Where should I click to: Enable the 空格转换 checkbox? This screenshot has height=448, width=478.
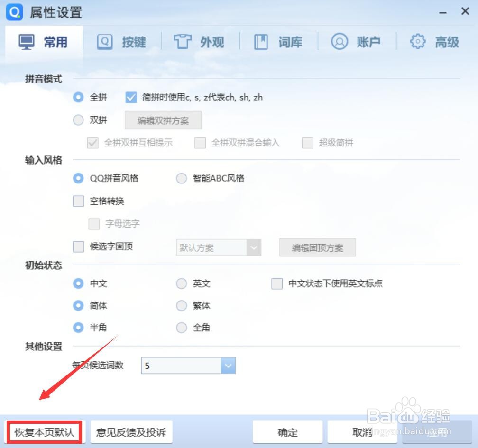click(78, 201)
